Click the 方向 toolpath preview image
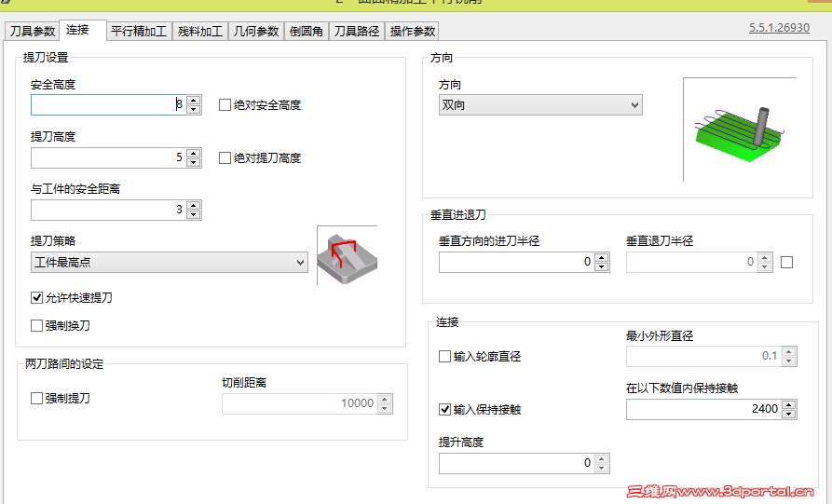 740,129
